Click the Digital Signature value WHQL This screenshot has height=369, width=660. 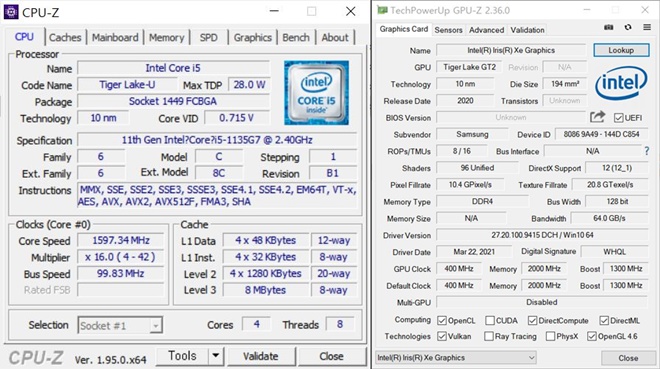[x=615, y=252]
